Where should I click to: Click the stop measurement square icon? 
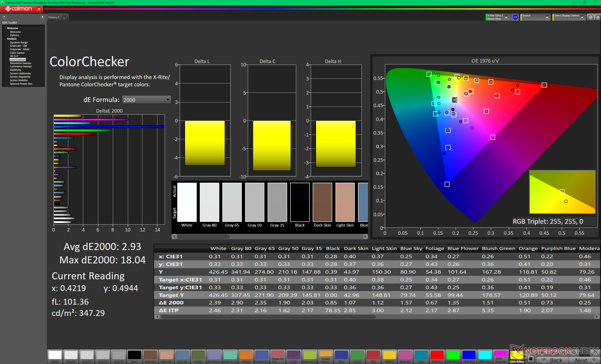click(531, 359)
